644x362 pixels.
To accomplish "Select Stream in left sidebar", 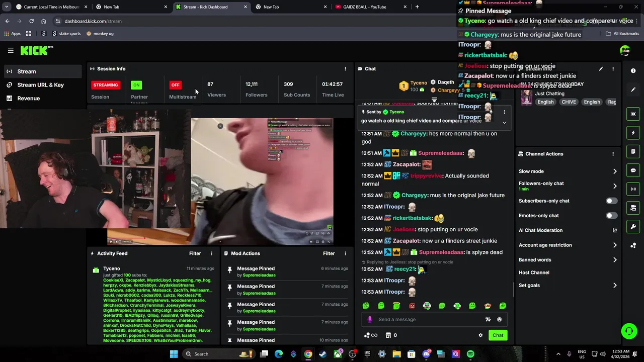I will point(43,71).
